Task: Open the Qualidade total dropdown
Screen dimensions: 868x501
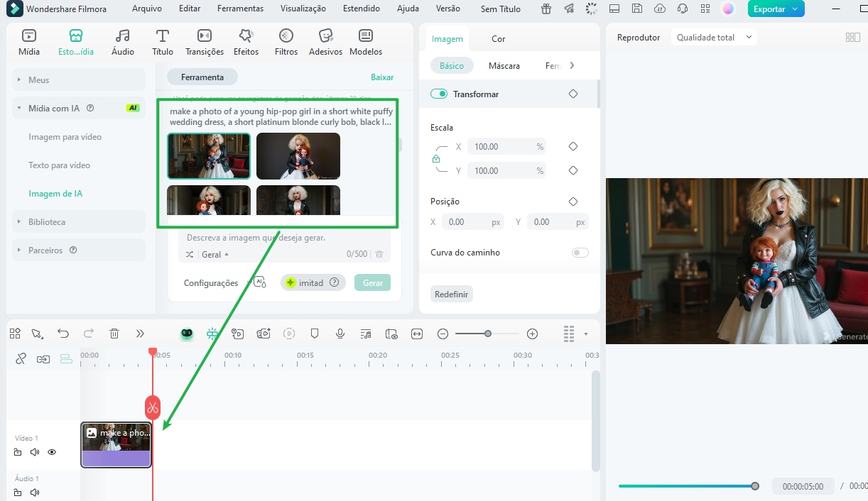Action: pos(714,38)
